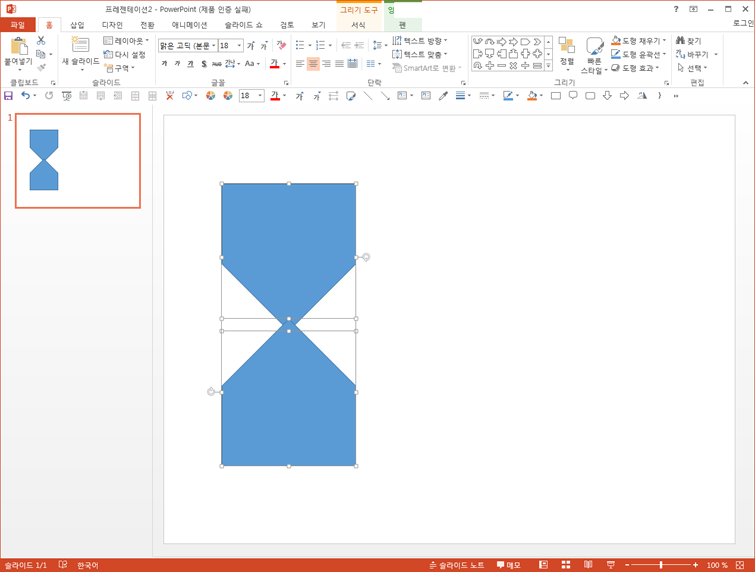755x572 pixels.
Task: Switch to the 삽입 (Insert) tab
Action: (x=77, y=25)
